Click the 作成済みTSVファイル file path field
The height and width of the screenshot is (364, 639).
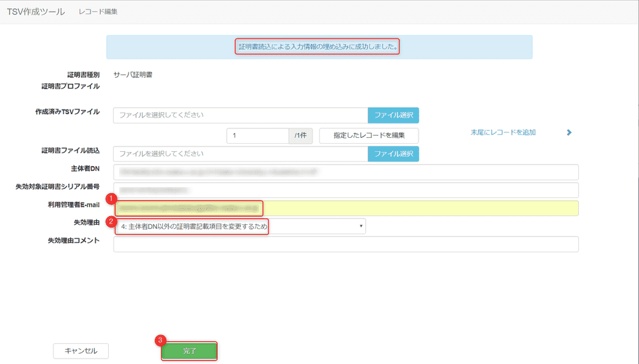point(241,115)
